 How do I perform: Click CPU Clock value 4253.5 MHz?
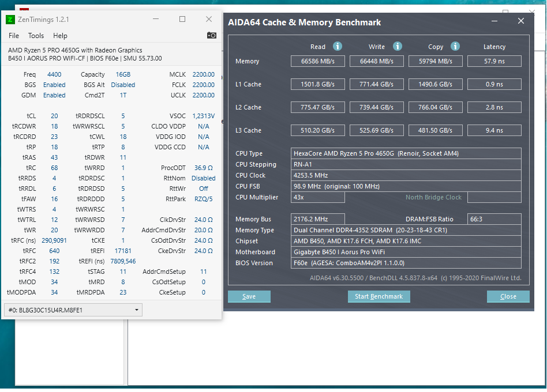coord(406,175)
